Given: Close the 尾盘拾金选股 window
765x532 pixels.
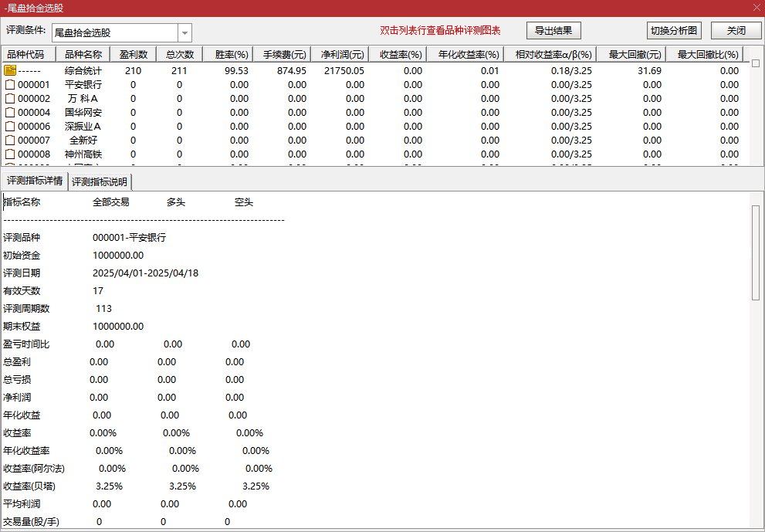Looking at the screenshot, I should (757, 8).
